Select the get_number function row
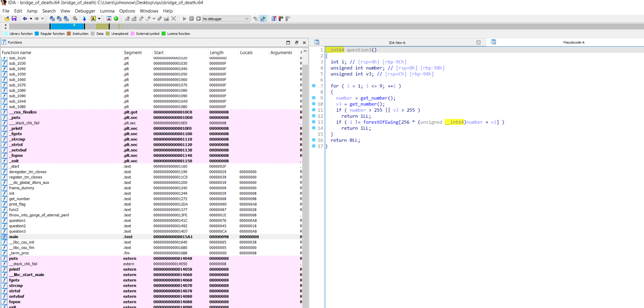644x308 pixels. (152, 199)
